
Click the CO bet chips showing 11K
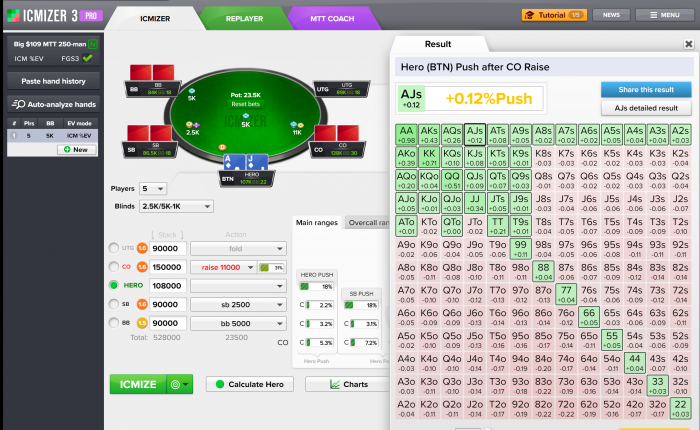coord(297,125)
